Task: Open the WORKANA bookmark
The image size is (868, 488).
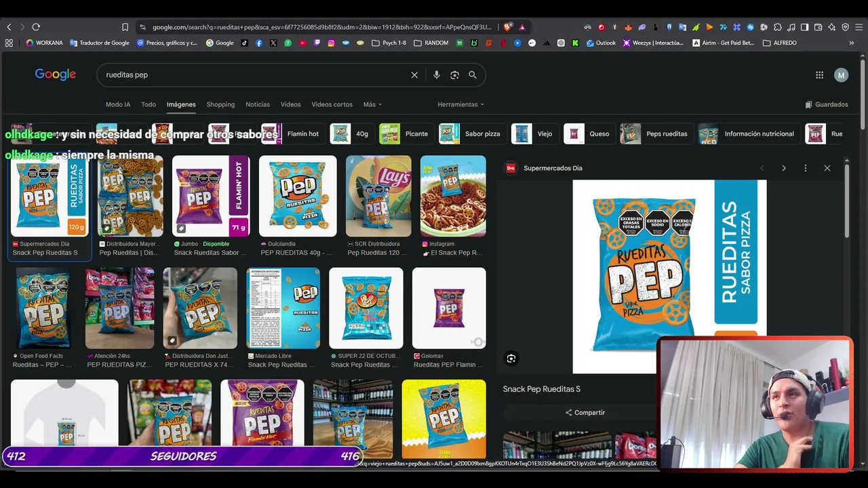Action: pos(44,43)
